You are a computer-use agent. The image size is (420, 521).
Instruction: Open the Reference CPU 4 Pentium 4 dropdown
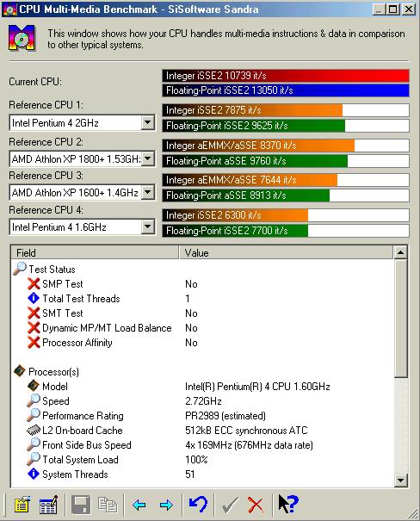pyautogui.click(x=148, y=227)
